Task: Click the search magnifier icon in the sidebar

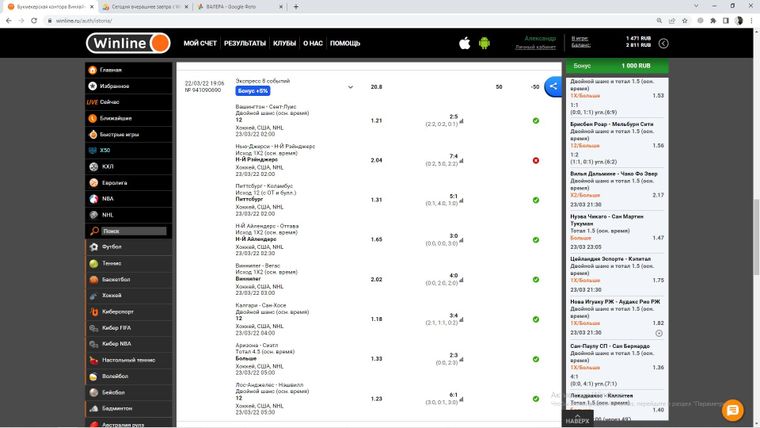Action: pos(94,231)
